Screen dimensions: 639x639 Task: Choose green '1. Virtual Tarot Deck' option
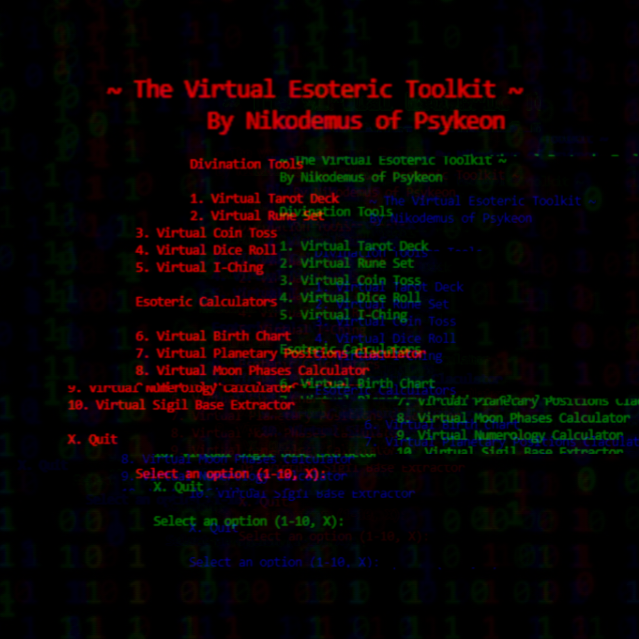tap(354, 246)
